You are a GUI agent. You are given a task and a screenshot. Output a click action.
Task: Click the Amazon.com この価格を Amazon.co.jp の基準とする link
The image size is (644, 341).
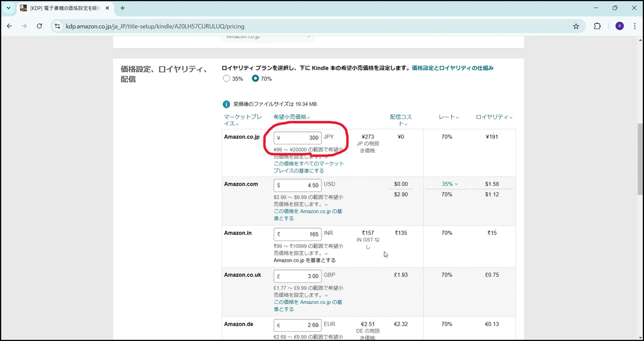tap(308, 214)
